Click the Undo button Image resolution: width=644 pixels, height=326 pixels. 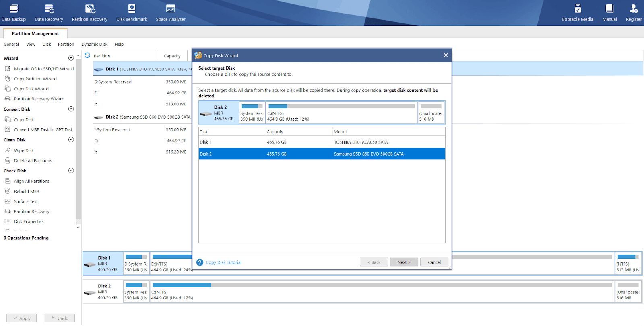click(60, 318)
